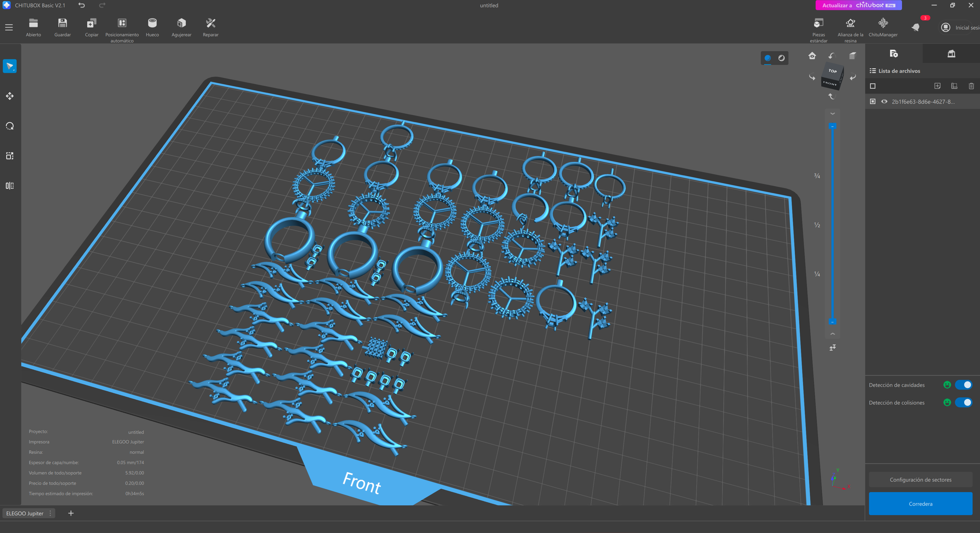Screen dimensions: 980x533
Task: Click the bottom handle of layer slider
Action: [832, 322]
